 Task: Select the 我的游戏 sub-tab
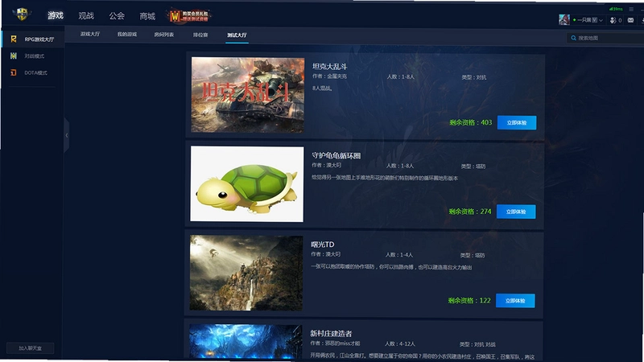pos(127,35)
